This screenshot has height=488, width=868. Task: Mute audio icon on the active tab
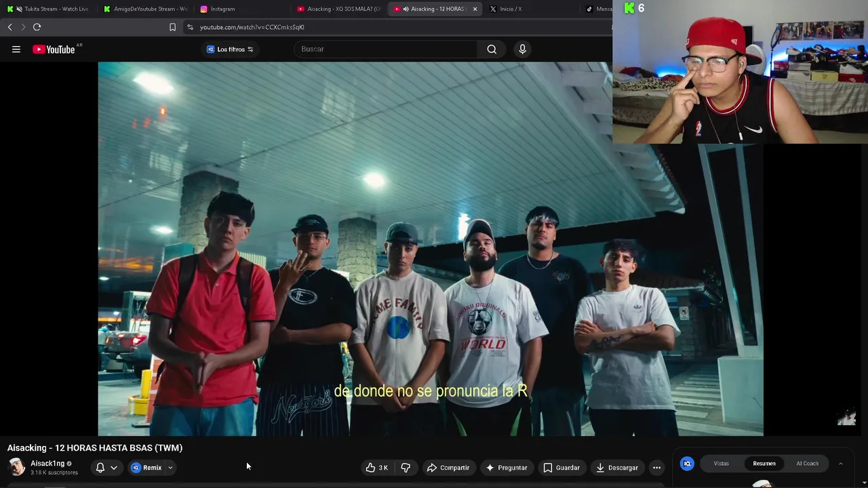click(406, 9)
